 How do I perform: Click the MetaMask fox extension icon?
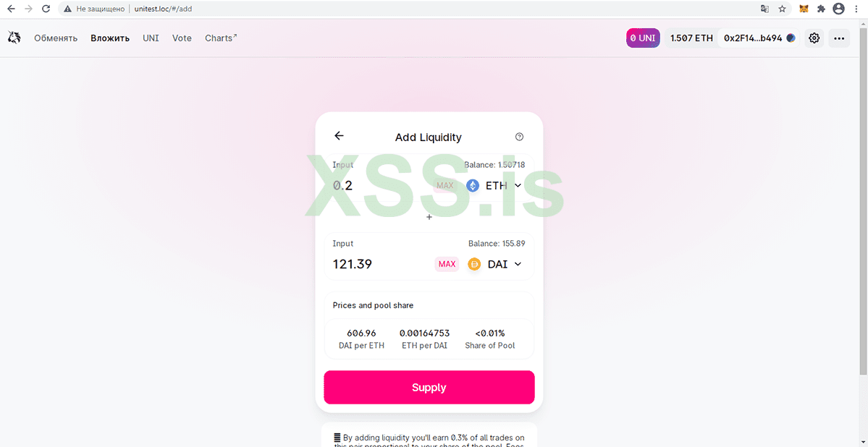pyautogui.click(x=804, y=9)
